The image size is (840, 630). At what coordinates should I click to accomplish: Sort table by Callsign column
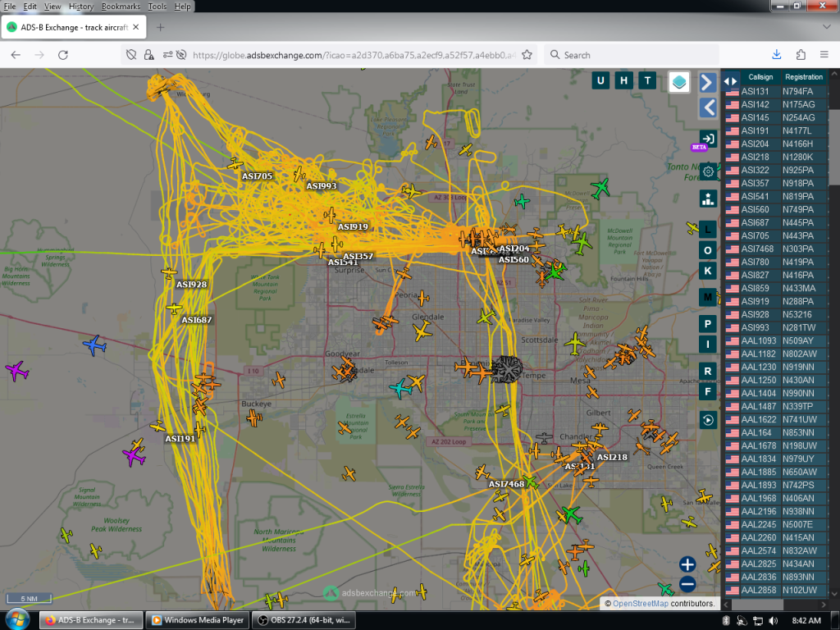coord(760,77)
